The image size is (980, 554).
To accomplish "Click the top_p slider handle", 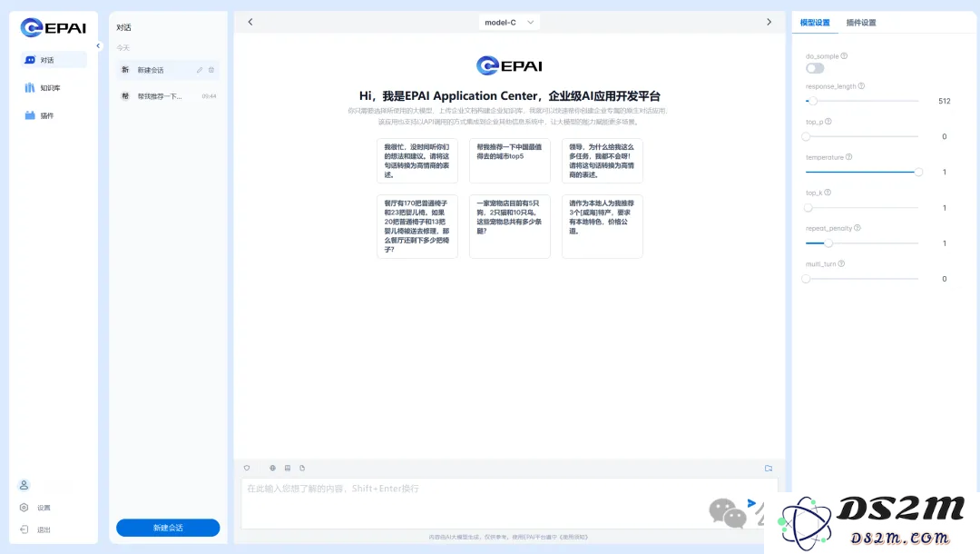I will click(x=807, y=136).
